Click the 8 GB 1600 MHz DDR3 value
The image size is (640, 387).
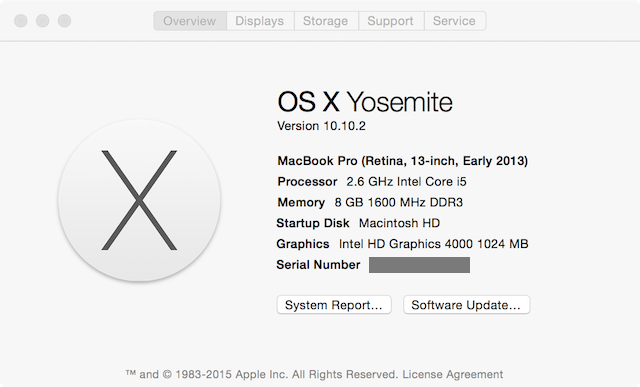[398, 202]
